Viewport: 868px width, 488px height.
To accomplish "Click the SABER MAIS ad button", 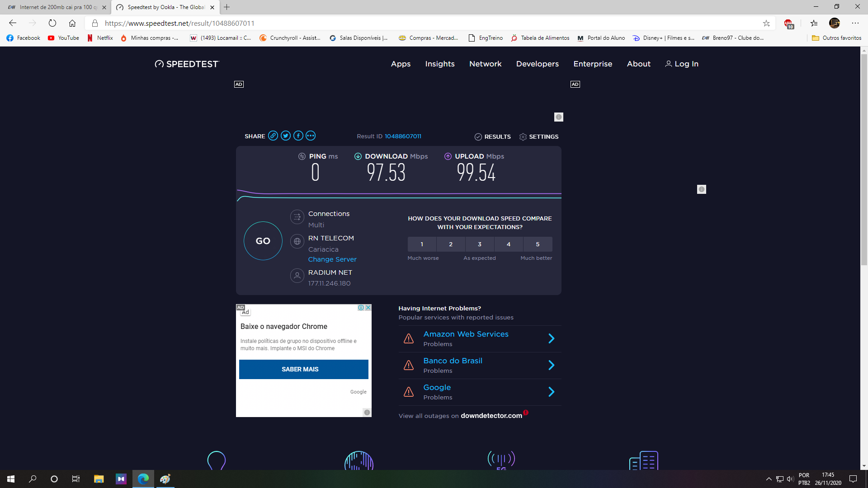I will [304, 369].
